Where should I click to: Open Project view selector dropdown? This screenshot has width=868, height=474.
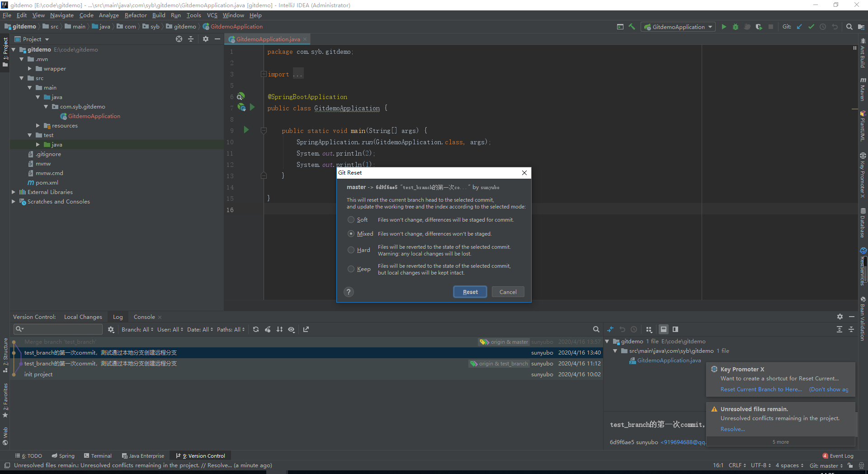pyautogui.click(x=32, y=39)
